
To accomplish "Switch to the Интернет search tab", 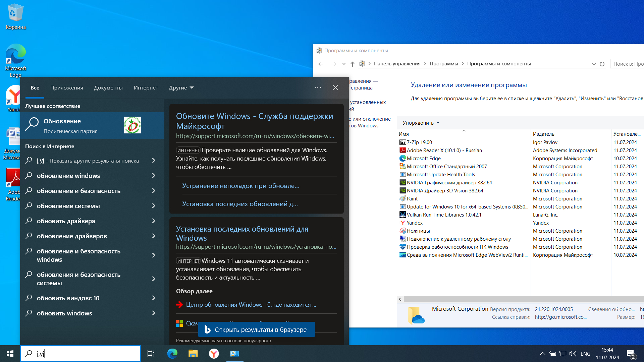I will (x=146, y=88).
